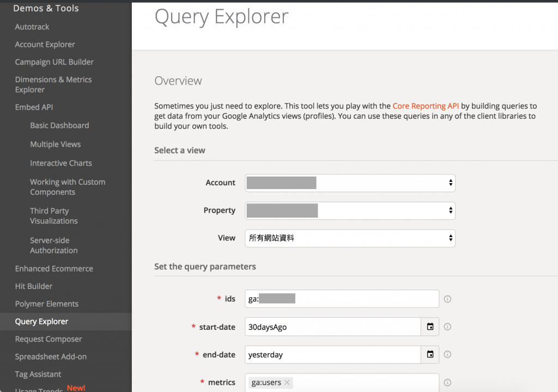Image resolution: width=558 pixels, height=392 pixels.
Task: Click the Select a view heading
Action: point(180,150)
